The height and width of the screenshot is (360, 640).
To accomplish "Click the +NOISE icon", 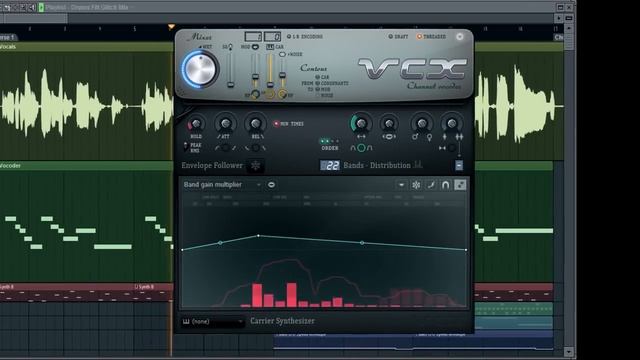I will coord(282,54).
